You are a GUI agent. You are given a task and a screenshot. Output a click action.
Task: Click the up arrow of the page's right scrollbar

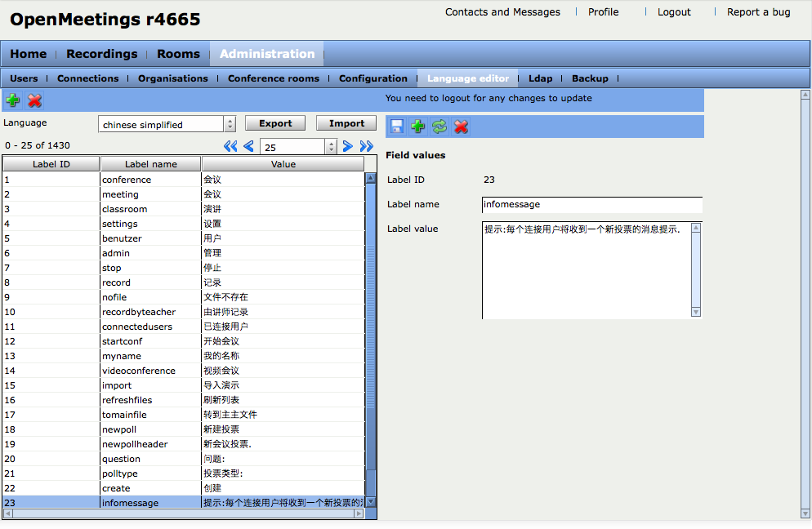(805, 95)
